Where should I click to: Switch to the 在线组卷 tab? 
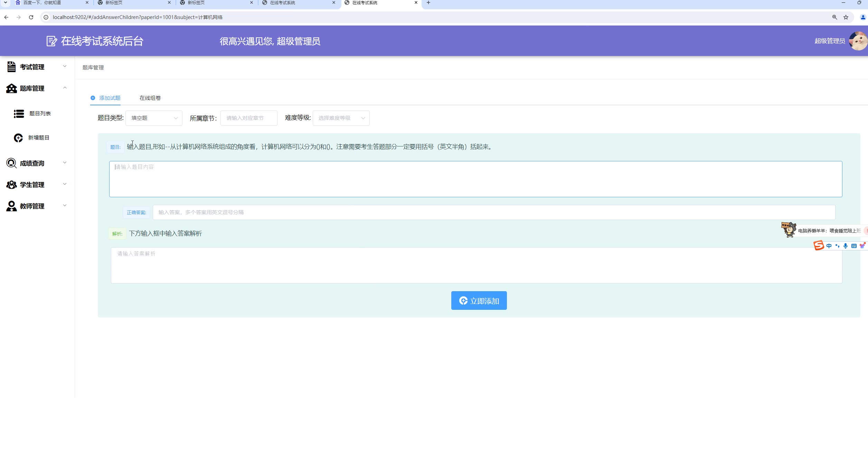[150, 98]
